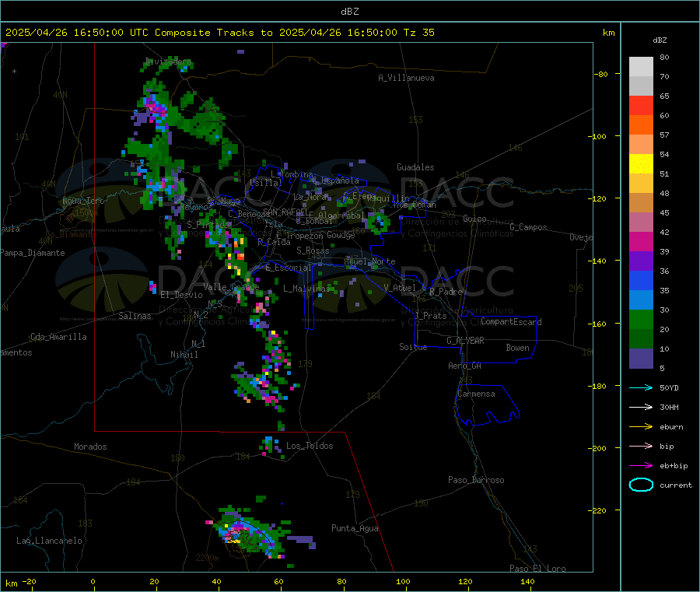
Task: Select the bright green legend swatch above 20
Action: click(641, 319)
